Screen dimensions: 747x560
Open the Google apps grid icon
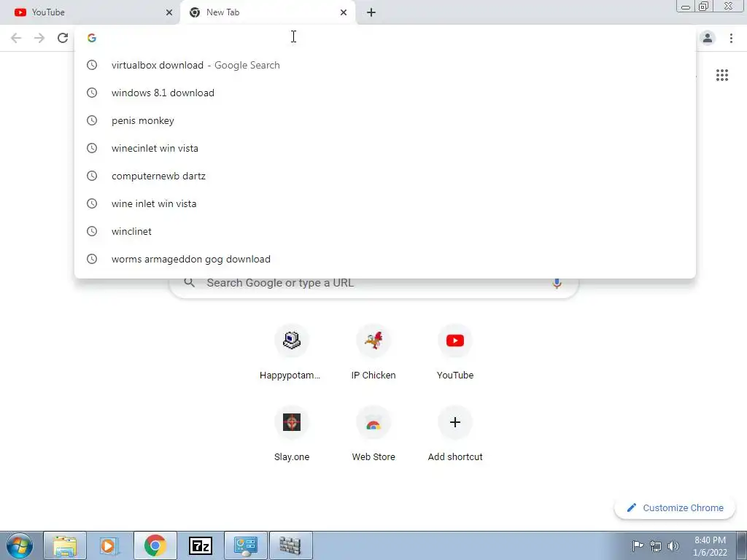(722, 75)
